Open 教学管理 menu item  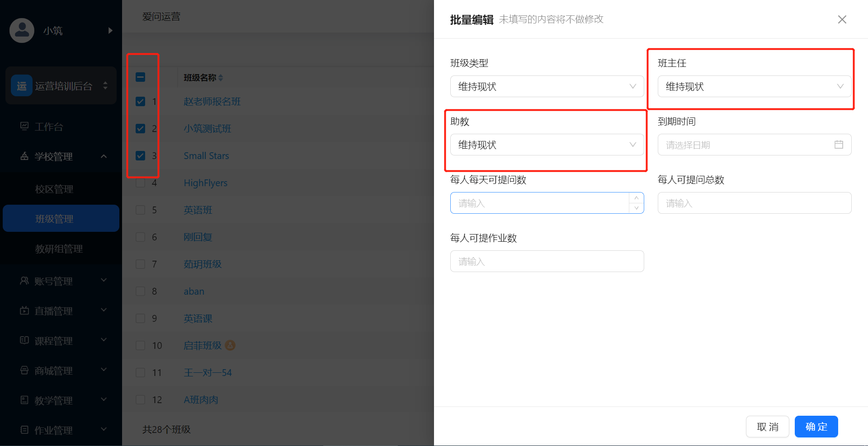tap(61, 400)
